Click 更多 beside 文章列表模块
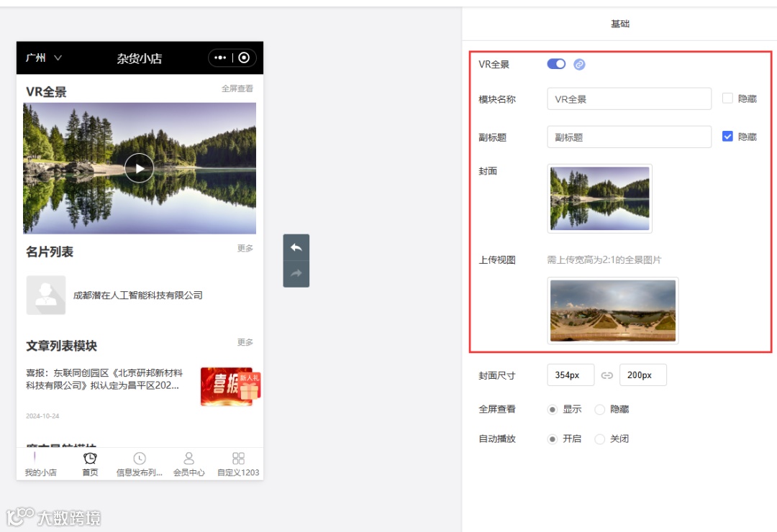 (x=245, y=342)
